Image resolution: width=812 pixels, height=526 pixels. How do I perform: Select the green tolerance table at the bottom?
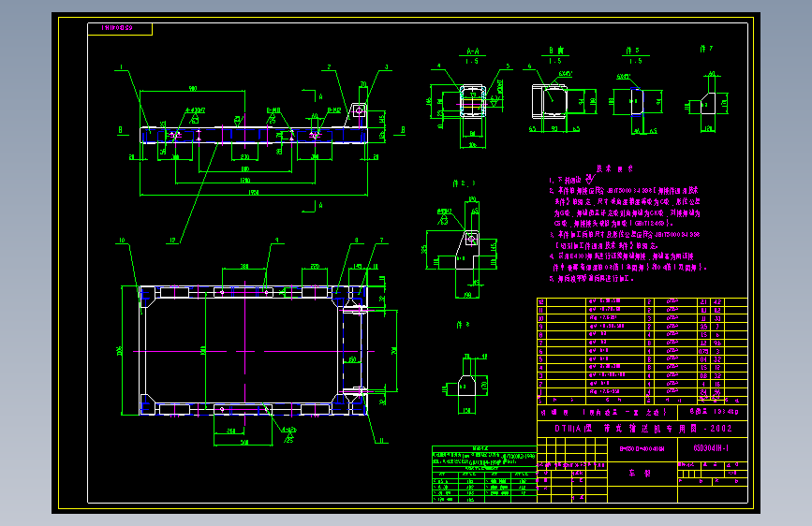484,474
